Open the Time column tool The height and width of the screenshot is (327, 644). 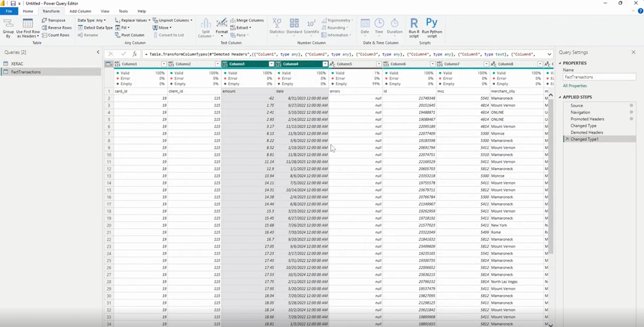click(x=379, y=27)
